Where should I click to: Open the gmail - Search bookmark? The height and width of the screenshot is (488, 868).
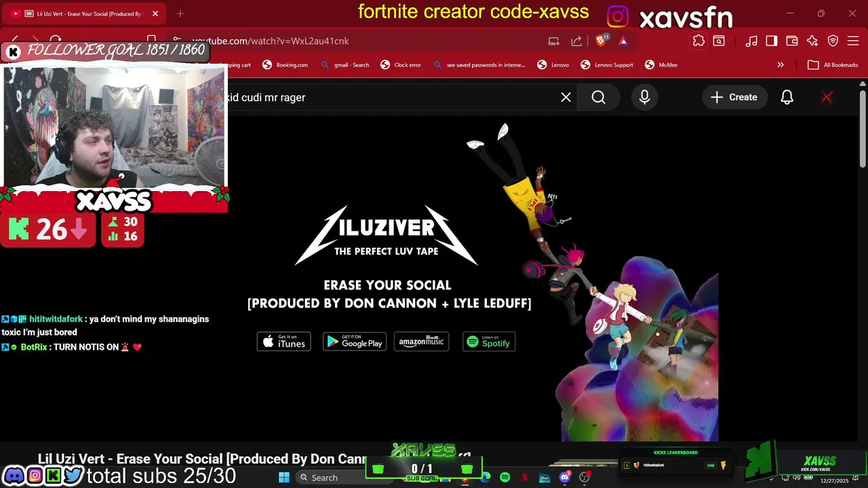345,65
